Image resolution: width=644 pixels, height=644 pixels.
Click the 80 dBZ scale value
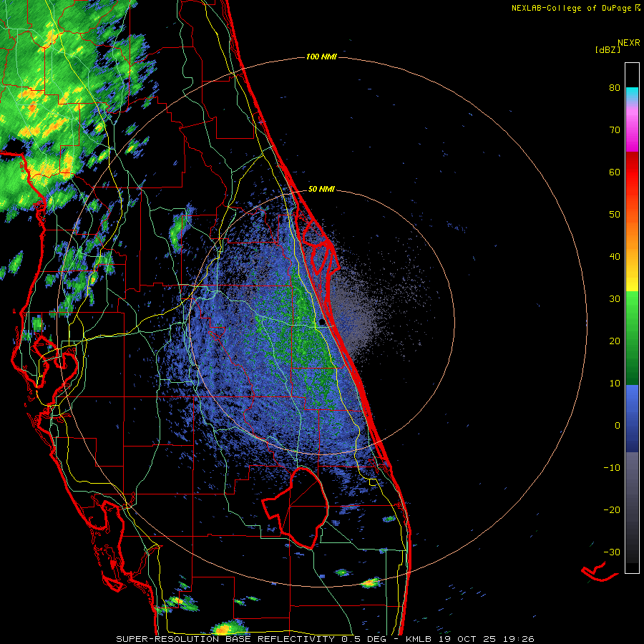click(x=615, y=87)
